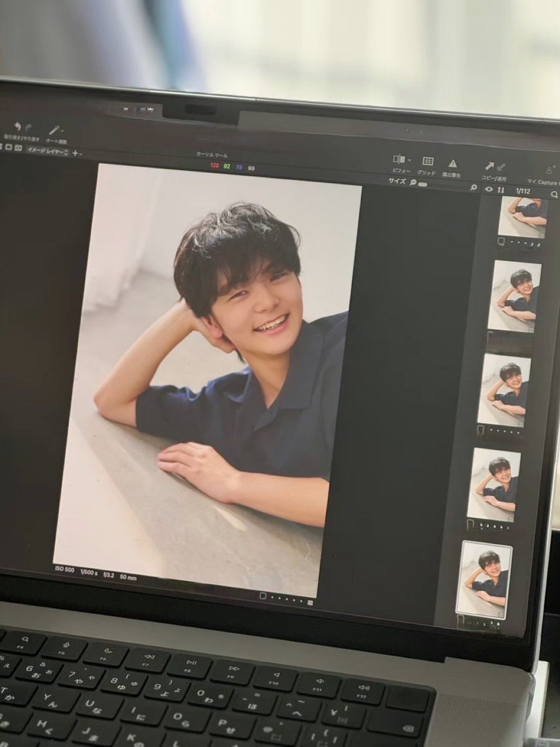560x747 pixels.
Task: Set color tag under the fourth thumbnail
Action: point(470,525)
